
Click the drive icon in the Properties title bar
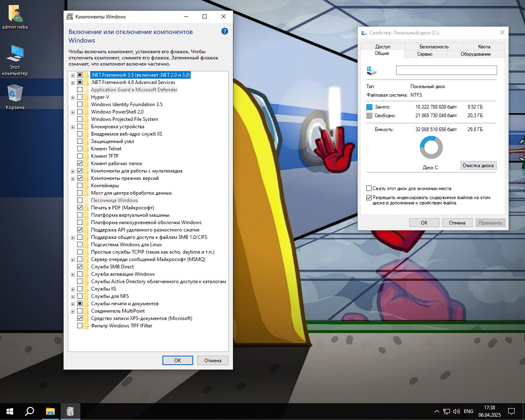click(x=364, y=33)
